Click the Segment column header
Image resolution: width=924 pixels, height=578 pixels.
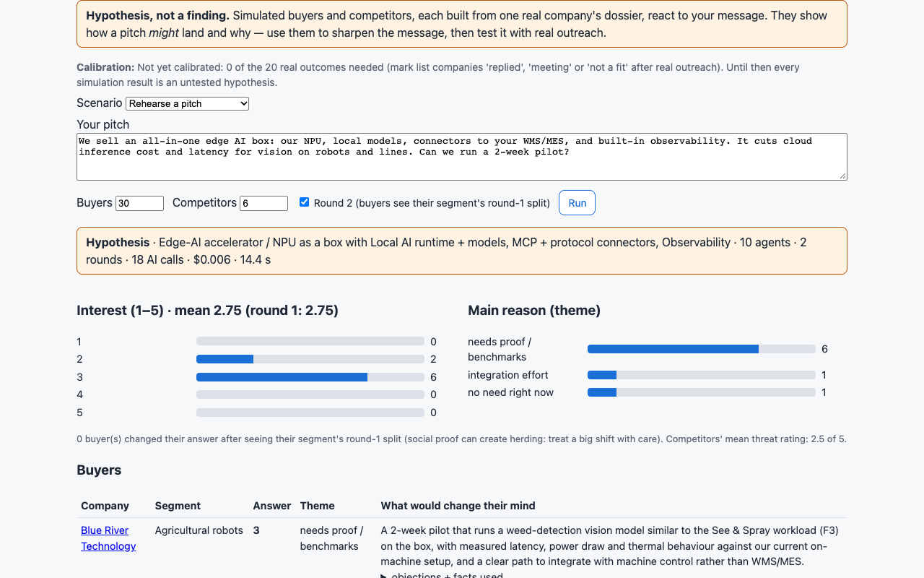pos(178,506)
